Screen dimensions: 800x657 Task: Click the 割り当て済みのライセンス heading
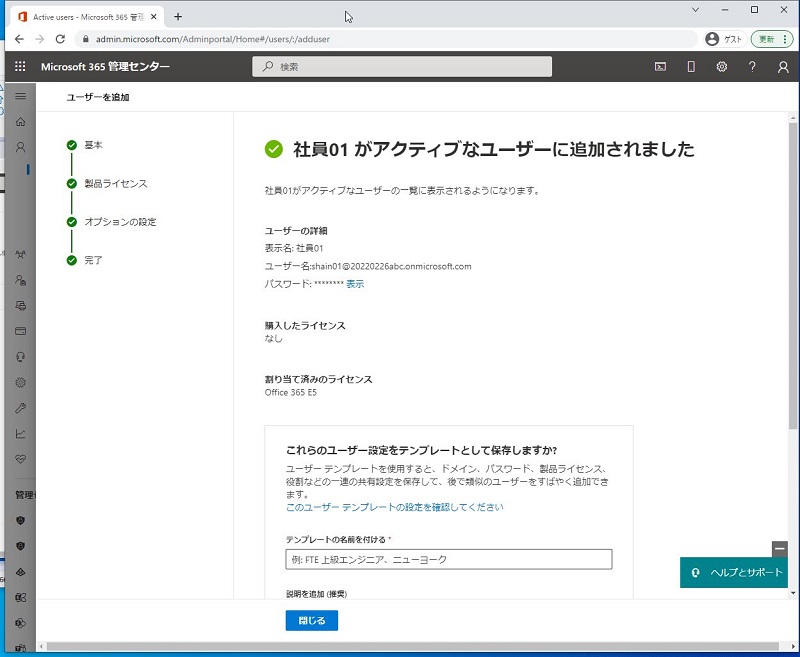point(318,379)
